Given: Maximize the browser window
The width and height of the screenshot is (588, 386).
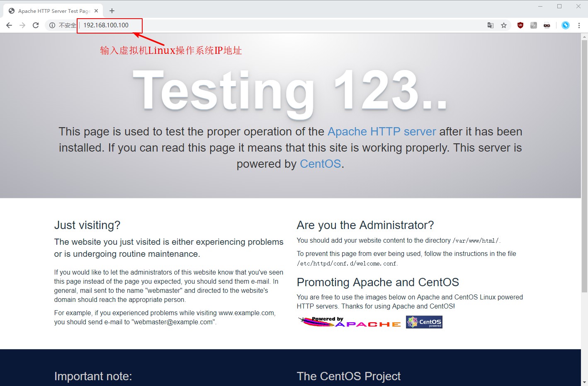Looking at the screenshot, I should tap(559, 6).
